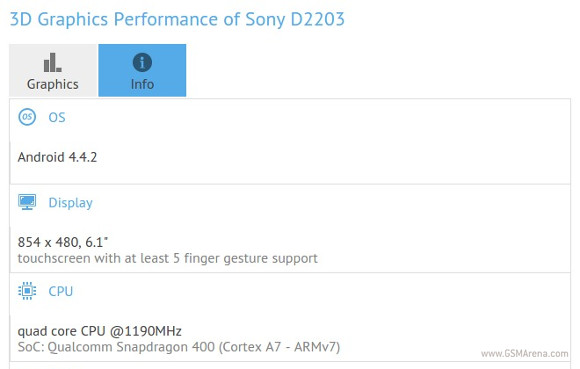Click the 854 x 480, 6.1" resolution text
580x369 pixels.
pyautogui.click(x=63, y=242)
